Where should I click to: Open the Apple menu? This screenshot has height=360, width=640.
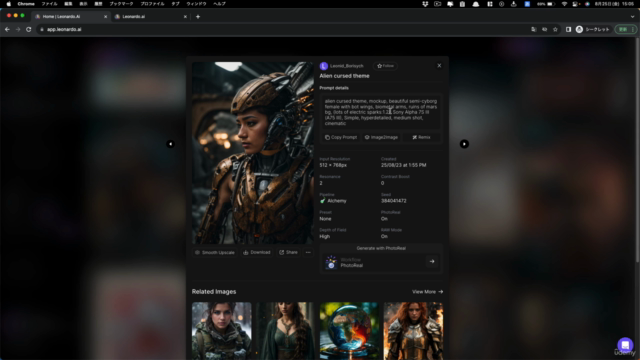[9, 4]
